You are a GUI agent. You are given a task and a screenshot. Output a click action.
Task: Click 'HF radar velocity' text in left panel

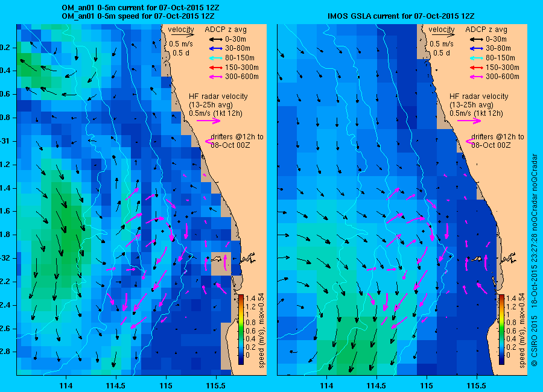coord(218,96)
